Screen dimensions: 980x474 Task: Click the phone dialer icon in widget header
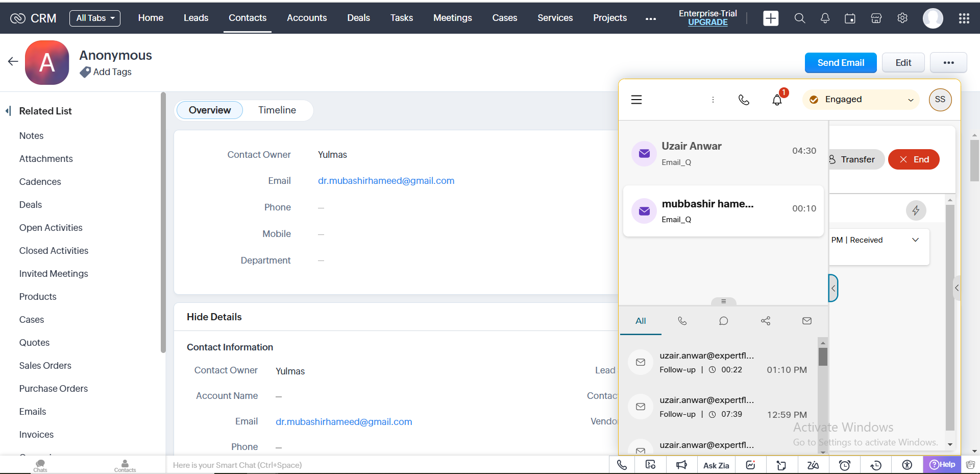pyautogui.click(x=744, y=100)
